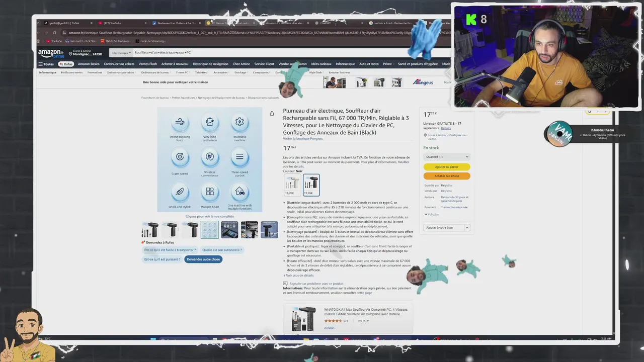Ask Rufus Est-ce qu'il est facile à transporter
Viewport: 644px width, 362px height.
pyautogui.click(x=170, y=250)
